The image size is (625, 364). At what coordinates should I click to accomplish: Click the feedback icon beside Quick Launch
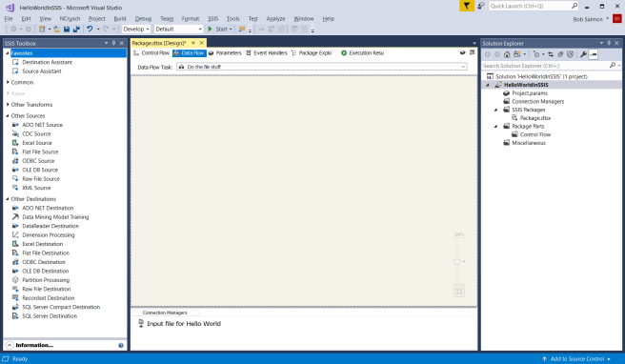[481, 6]
